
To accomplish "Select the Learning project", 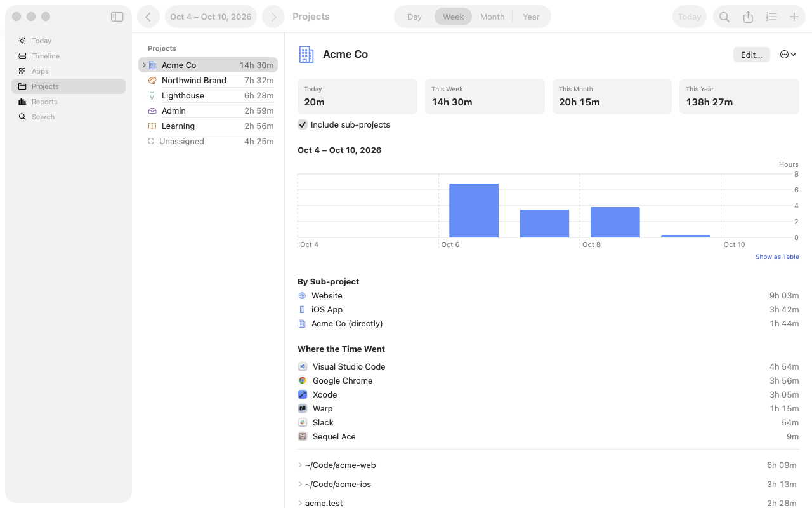I will click(x=208, y=126).
